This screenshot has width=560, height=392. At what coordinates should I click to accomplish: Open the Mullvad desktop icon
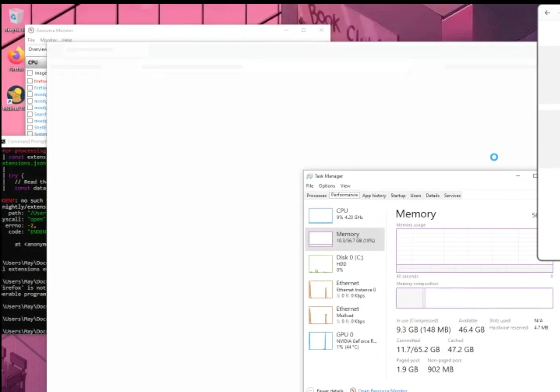pos(15,95)
